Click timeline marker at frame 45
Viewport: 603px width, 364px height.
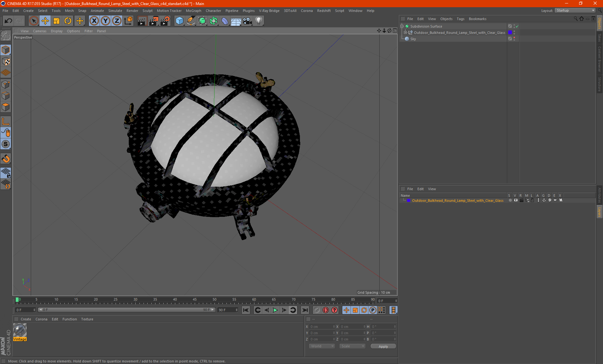(195, 300)
